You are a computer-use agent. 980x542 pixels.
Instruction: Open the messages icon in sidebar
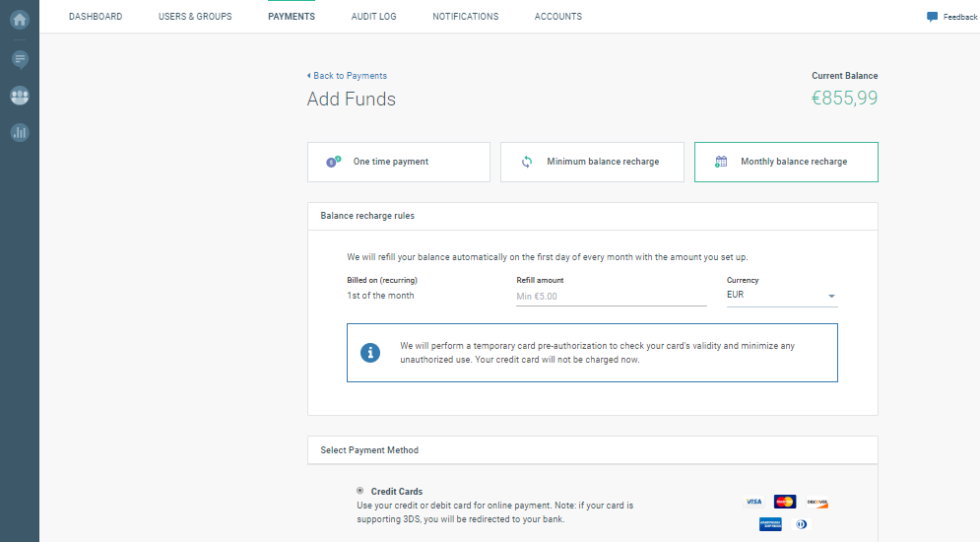pos(20,59)
